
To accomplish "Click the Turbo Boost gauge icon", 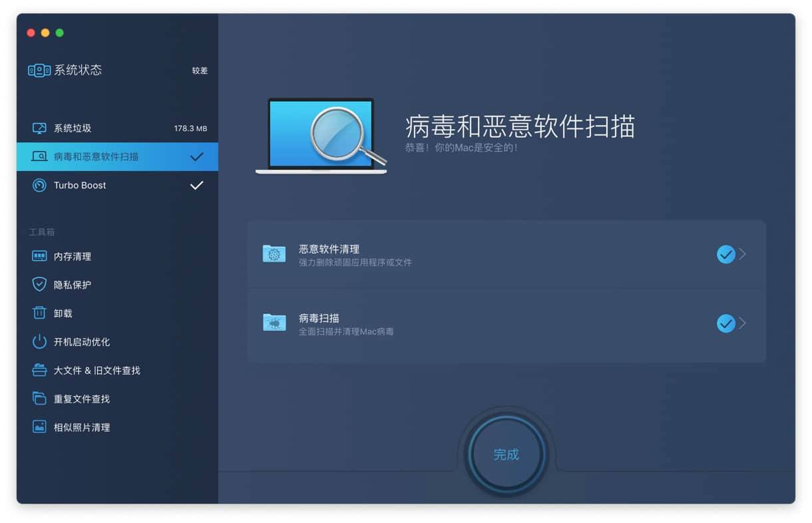I will pos(39,186).
